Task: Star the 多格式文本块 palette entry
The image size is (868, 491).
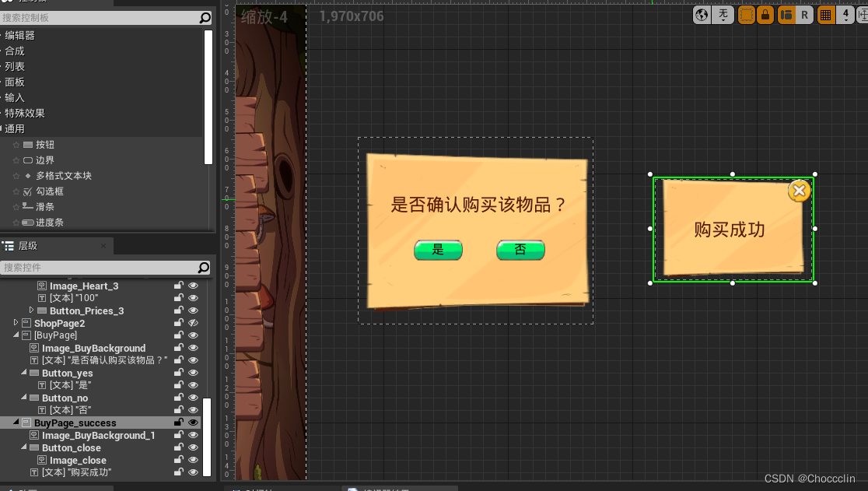Action: pos(16,176)
